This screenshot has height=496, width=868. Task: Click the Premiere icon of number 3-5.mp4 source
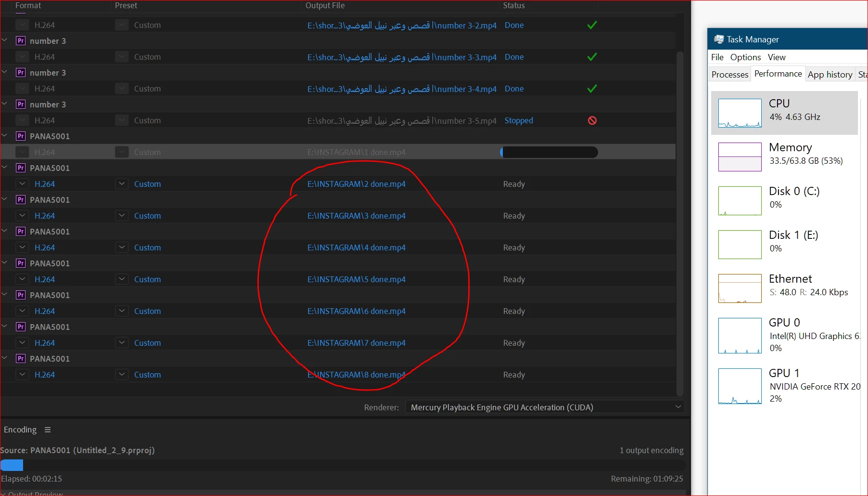[x=21, y=104]
